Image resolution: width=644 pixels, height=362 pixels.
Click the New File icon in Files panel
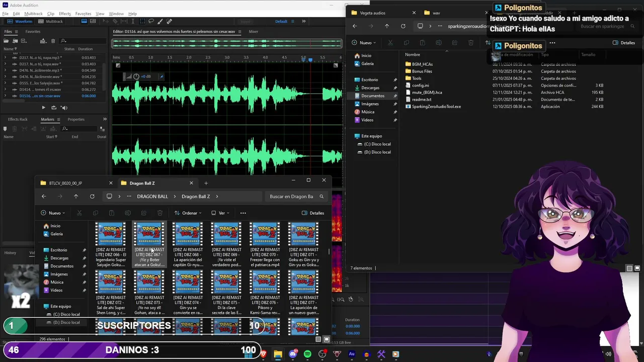pyautogui.click(x=24, y=41)
